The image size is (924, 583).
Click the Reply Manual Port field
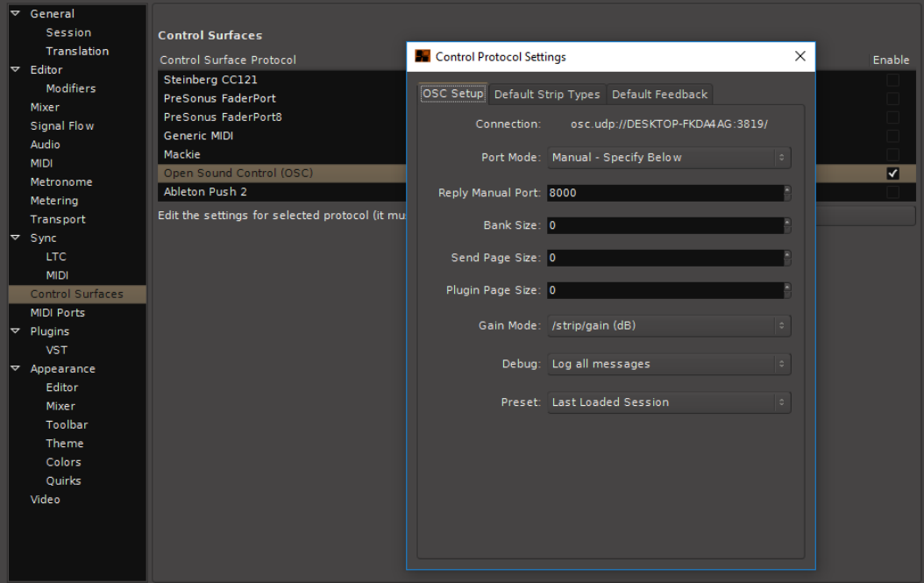coord(663,193)
